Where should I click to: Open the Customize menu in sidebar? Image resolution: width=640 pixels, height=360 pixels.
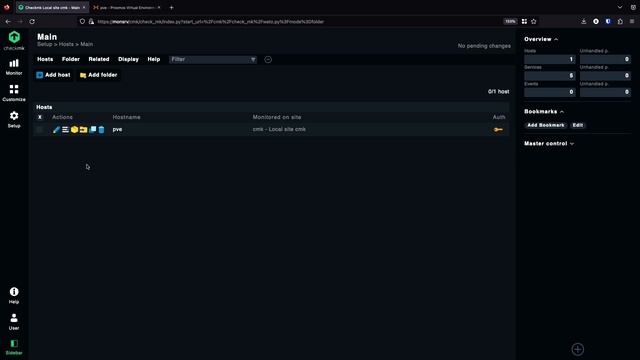click(14, 93)
